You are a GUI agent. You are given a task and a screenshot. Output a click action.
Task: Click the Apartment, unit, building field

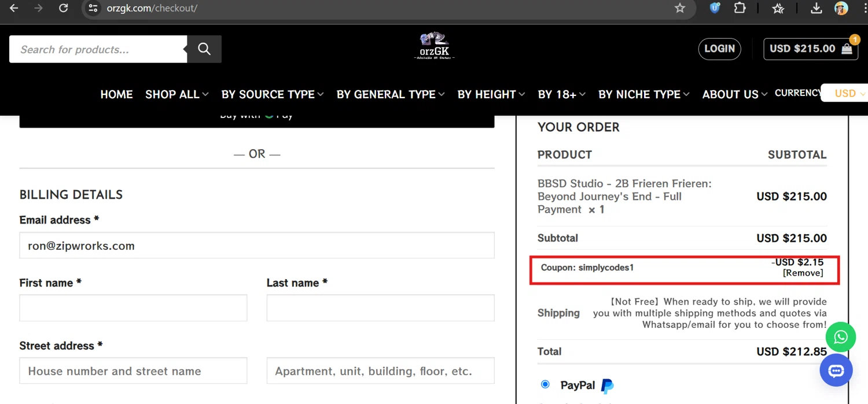(x=380, y=370)
